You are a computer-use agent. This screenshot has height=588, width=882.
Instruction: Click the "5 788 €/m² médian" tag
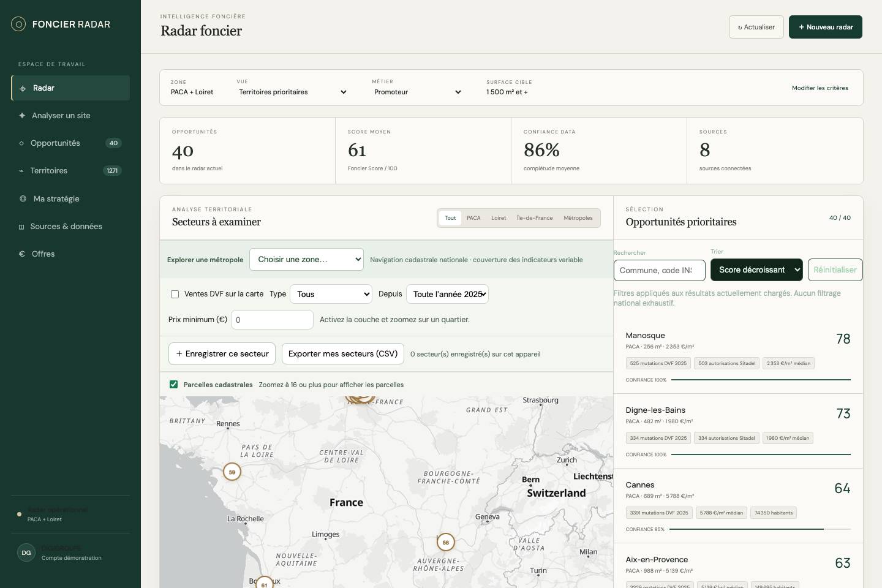[722, 513]
